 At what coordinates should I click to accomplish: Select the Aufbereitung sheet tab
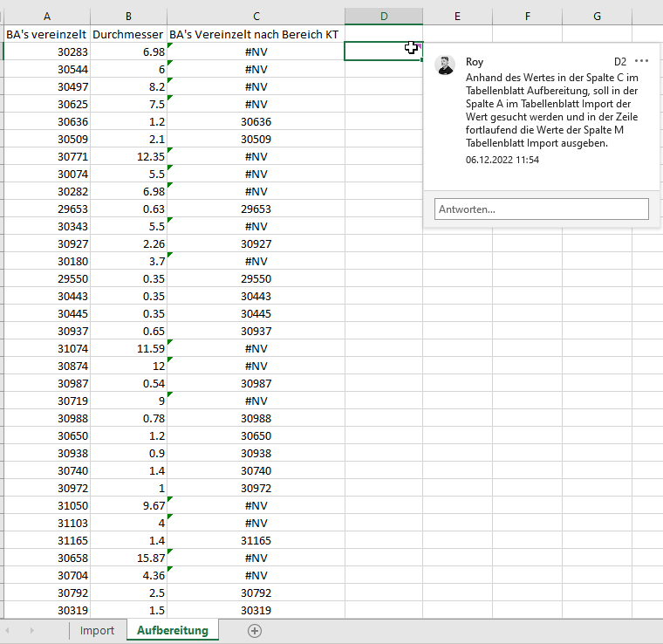(172, 630)
